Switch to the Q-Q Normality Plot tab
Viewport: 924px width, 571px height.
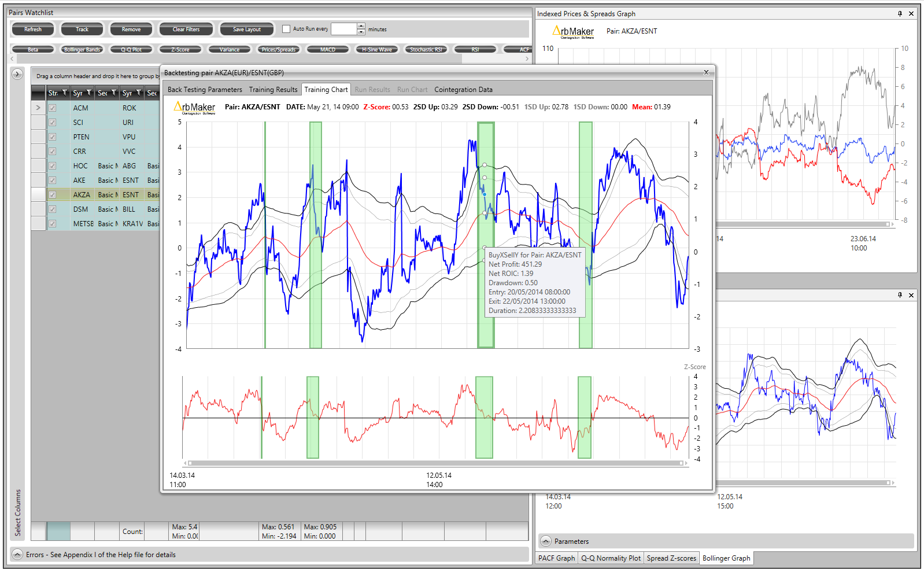[611, 558]
